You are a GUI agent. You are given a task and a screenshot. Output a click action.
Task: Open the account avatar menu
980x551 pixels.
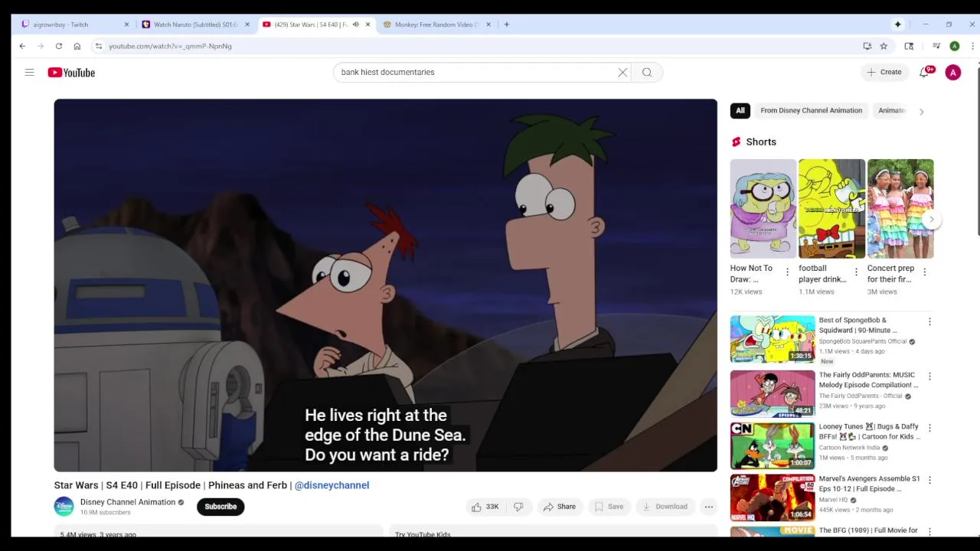click(952, 73)
